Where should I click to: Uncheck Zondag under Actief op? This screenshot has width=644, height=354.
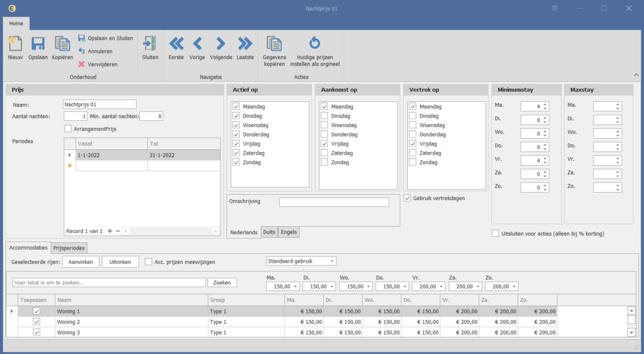[x=236, y=162]
